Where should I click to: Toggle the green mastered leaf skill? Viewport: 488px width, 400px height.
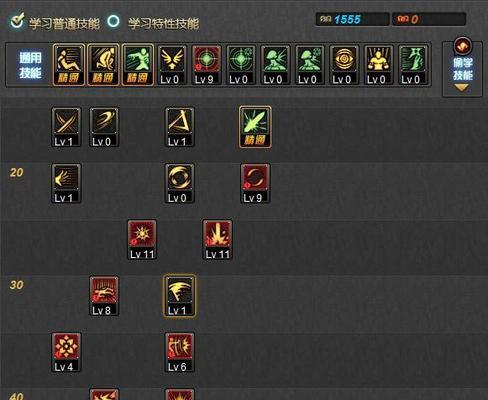tap(255, 127)
